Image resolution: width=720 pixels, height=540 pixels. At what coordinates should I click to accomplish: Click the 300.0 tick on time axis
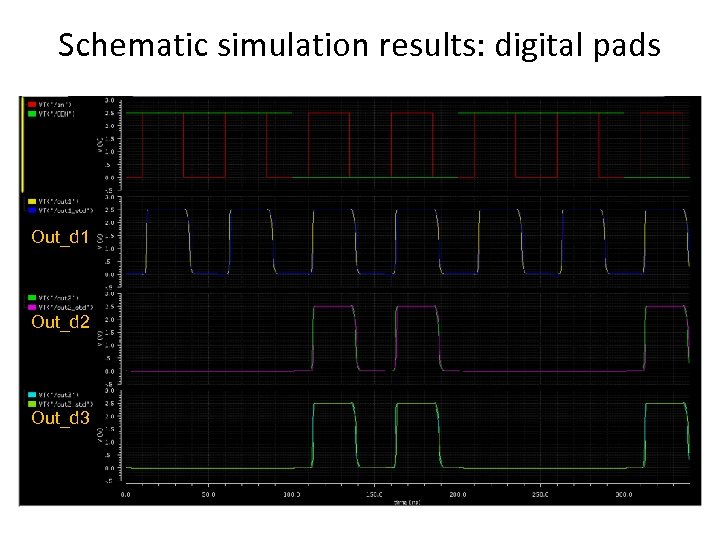click(624, 495)
